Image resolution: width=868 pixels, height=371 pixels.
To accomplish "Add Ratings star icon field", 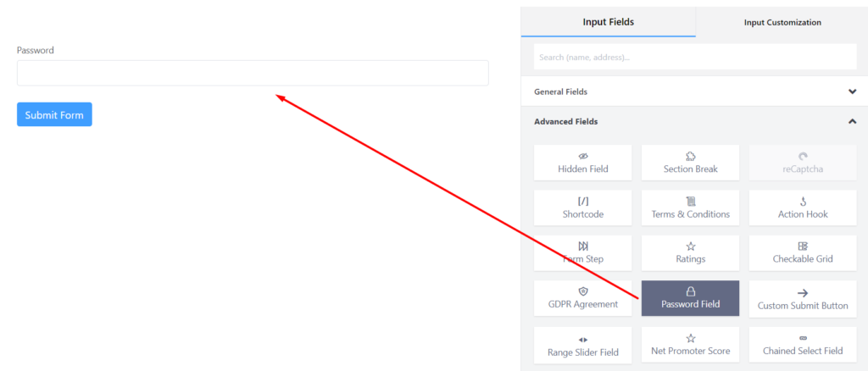I will [690, 246].
